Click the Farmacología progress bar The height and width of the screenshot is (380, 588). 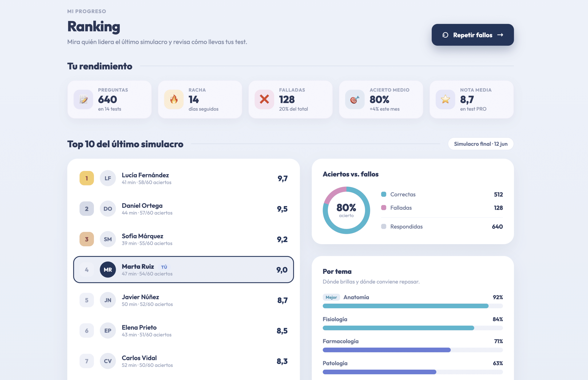coord(413,350)
